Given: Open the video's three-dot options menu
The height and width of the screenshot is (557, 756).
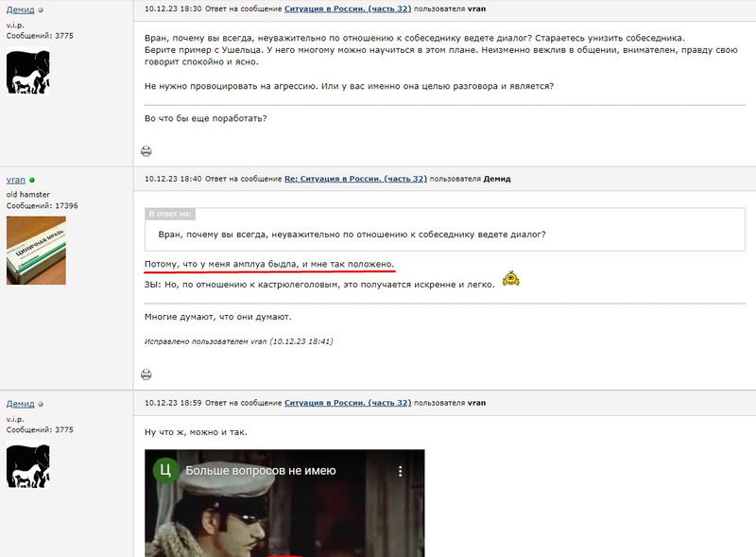Looking at the screenshot, I should [x=400, y=472].
